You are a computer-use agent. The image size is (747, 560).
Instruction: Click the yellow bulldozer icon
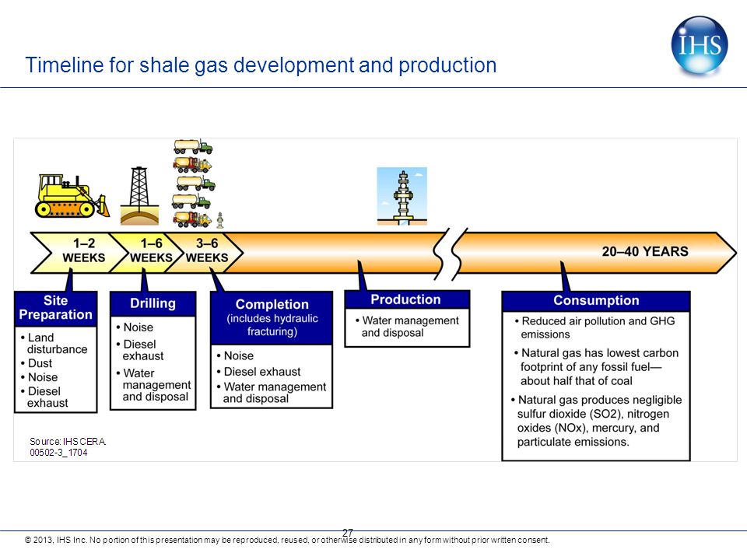(x=72, y=196)
